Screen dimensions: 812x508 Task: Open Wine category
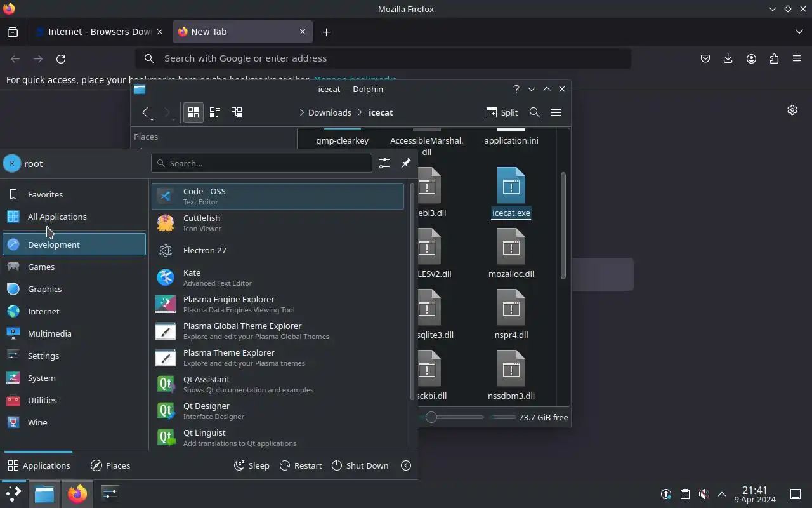coord(74,422)
